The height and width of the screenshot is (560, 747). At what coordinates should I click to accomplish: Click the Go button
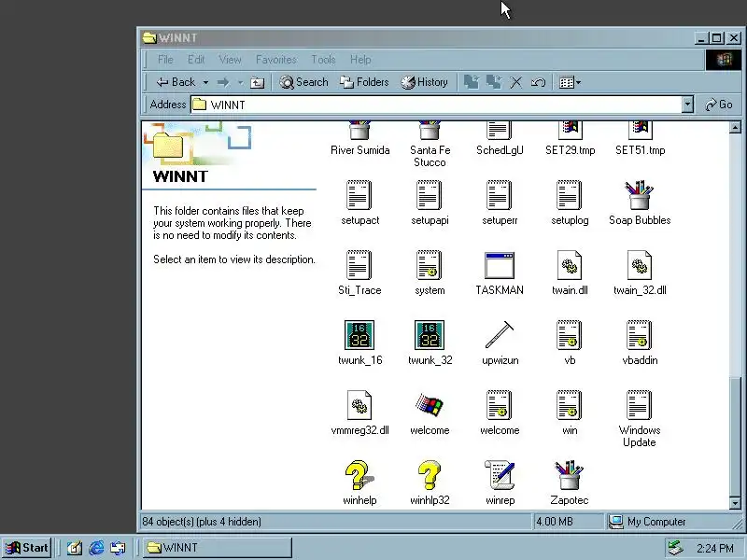[x=719, y=105]
